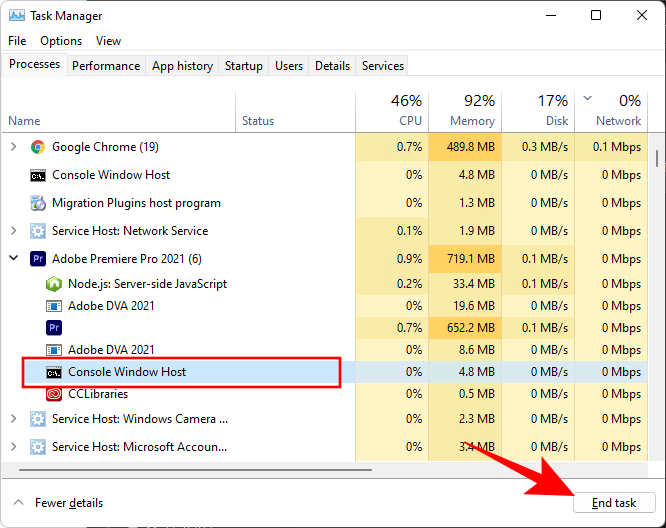Image resolution: width=666 pixels, height=528 pixels.
Task: Click the CCLibraries process icon
Action: (54, 394)
